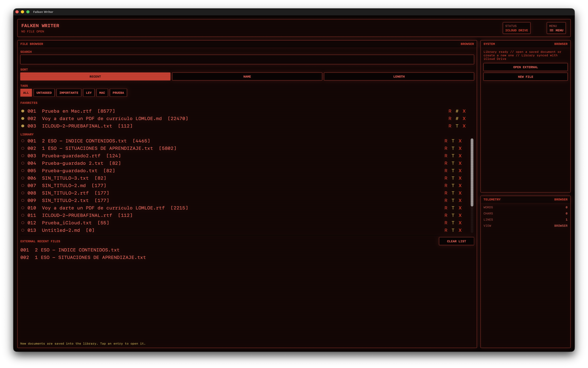Toggle favorite circle for SIN_TITULO-3.txt
This screenshot has height=368, width=588.
[x=23, y=178]
